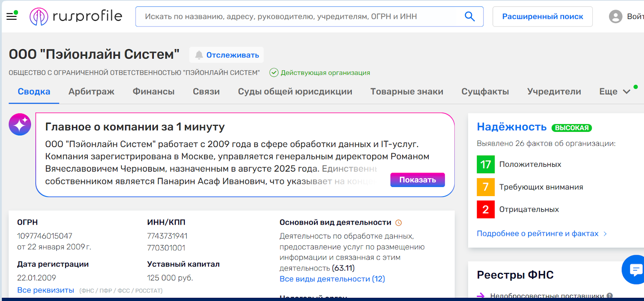Show the full company summary with Показать
The height and width of the screenshot is (301, 644).
[417, 180]
